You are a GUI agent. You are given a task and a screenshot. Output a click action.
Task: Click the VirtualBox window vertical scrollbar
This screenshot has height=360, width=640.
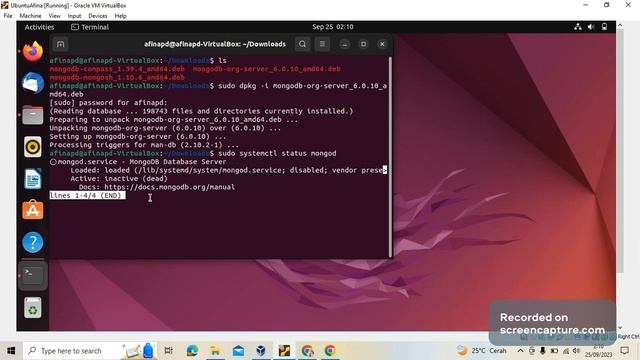point(620,150)
